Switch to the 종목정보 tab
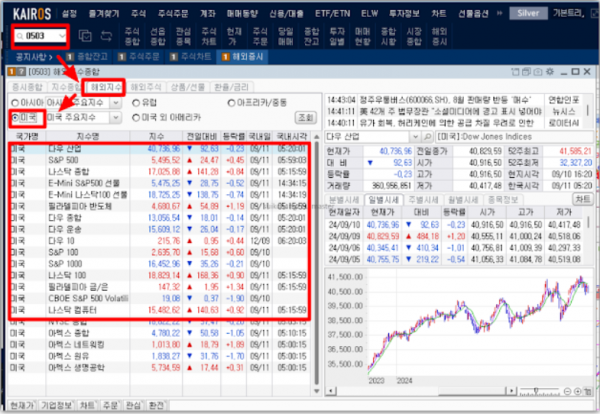Screen dimensions: 600x414 (x=503, y=200)
